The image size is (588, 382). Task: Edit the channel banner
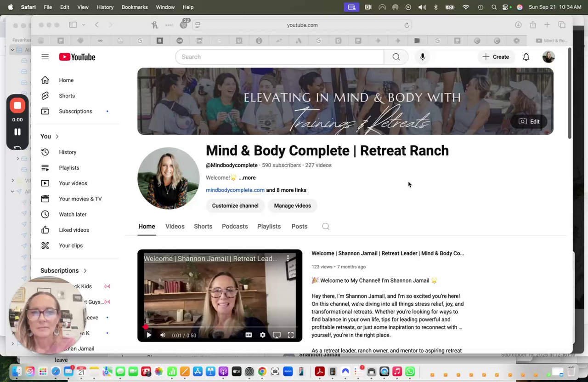tap(529, 121)
